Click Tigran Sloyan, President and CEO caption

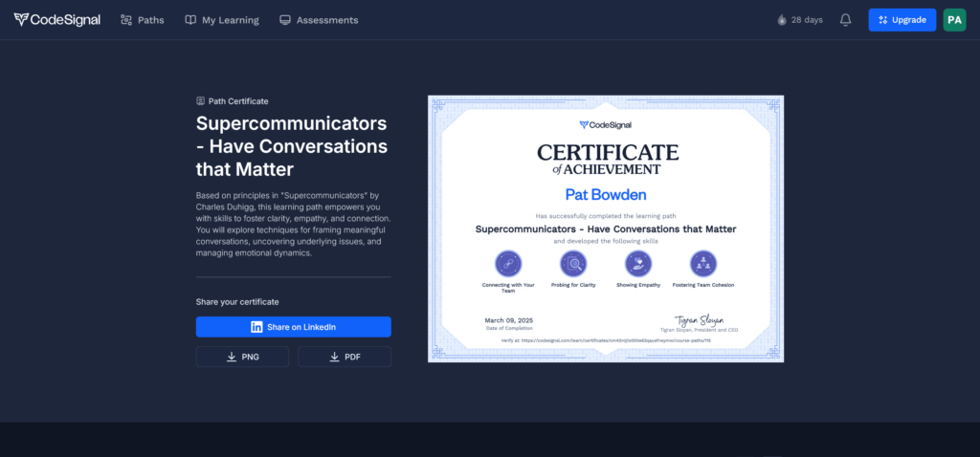pos(699,329)
